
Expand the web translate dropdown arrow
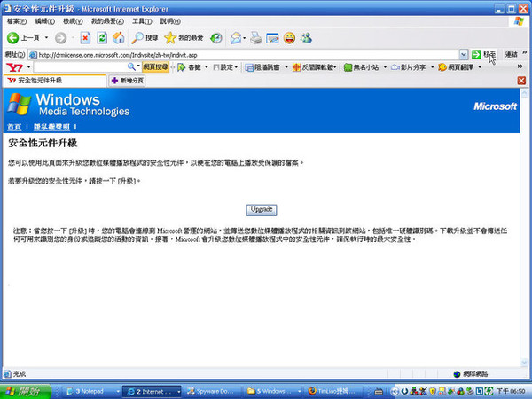coord(480,67)
